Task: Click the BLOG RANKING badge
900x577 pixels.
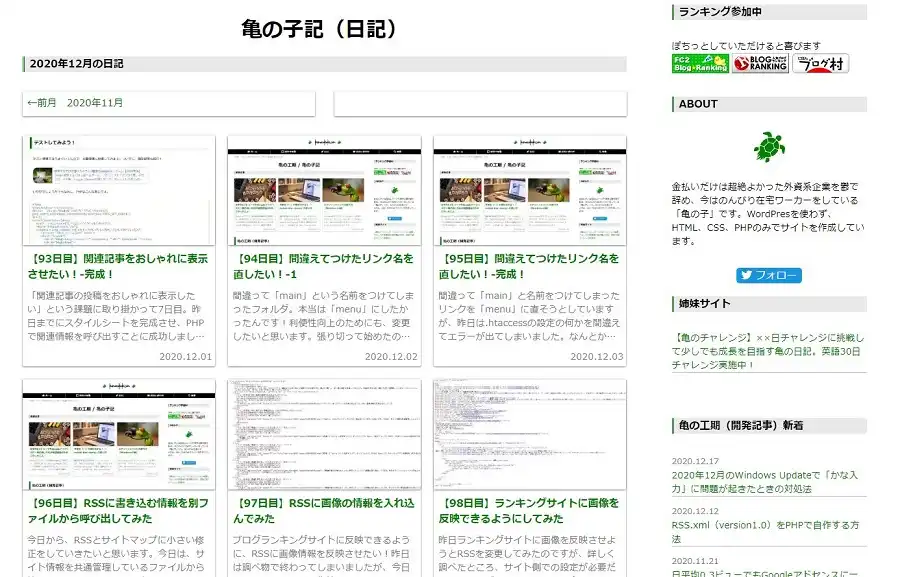Action: [x=758, y=63]
